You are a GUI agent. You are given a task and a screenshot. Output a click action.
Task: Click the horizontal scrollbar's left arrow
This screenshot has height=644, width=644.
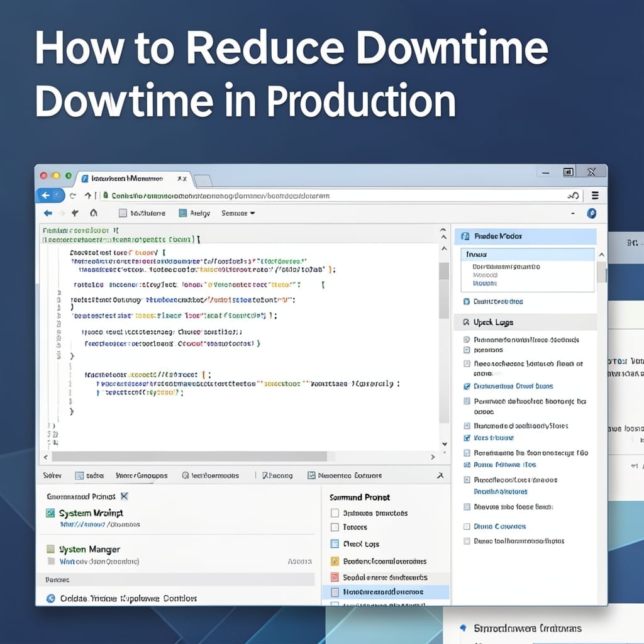coord(45,457)
